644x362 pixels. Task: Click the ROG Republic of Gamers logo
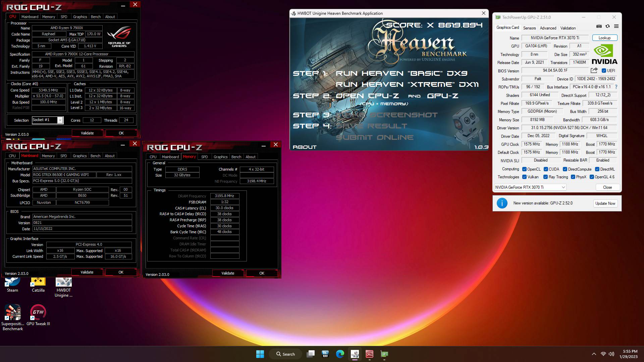[x=119, y=37]
